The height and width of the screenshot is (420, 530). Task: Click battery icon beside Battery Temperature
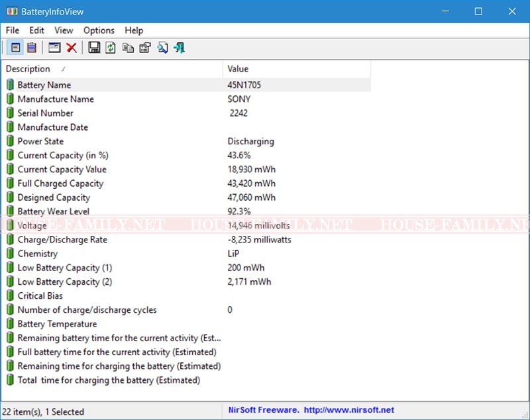pos(10,323)
